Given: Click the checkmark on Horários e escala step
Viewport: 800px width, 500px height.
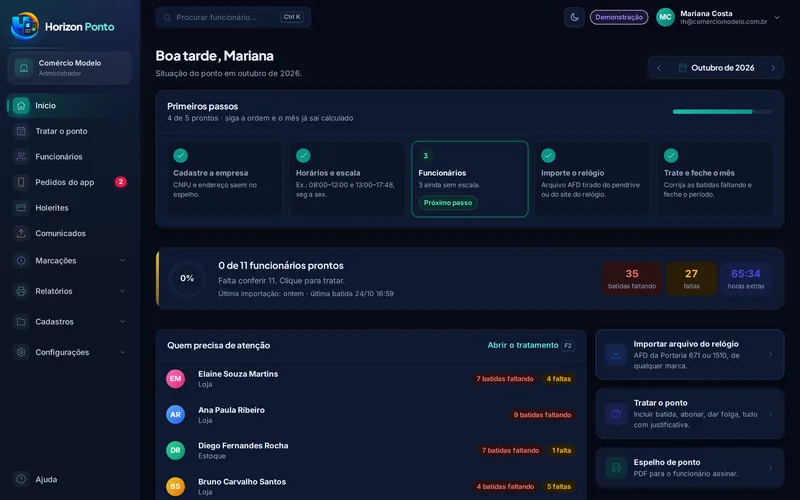Looking at the screenshot, I should [x=303, y=156].
